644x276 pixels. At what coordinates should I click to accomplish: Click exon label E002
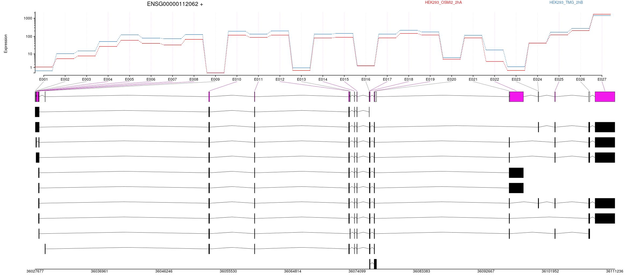pos(65,79)
